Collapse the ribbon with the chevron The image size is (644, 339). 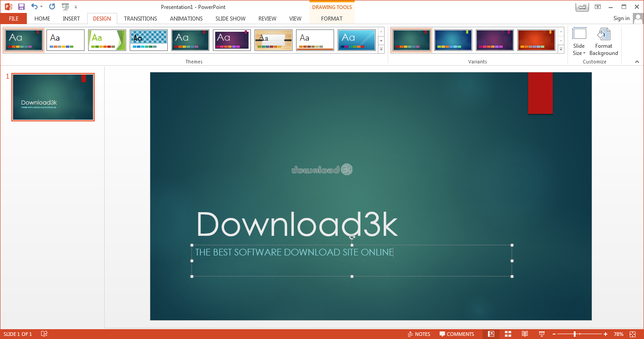tap(637, 62)
